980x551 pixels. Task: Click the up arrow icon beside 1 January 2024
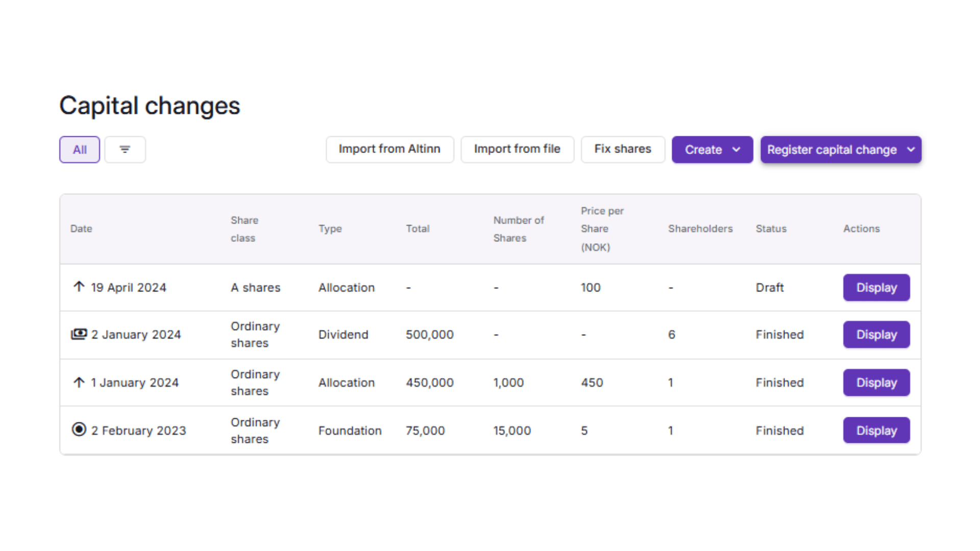coord(79,382)
